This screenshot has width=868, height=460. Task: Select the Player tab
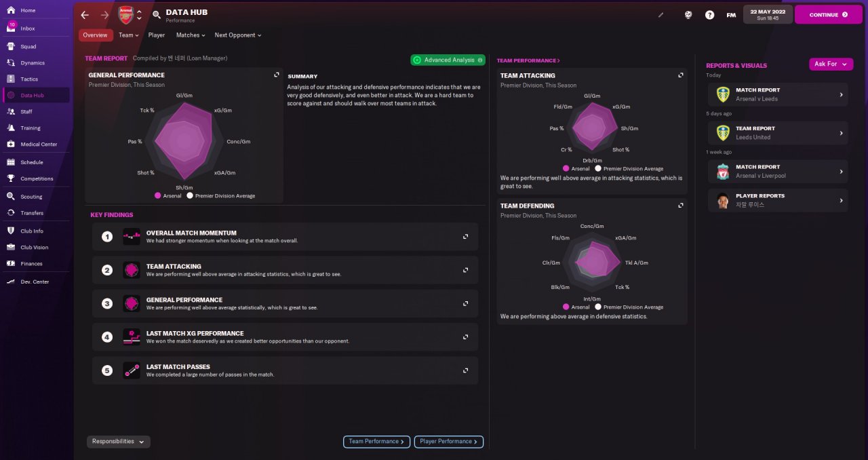(157, 35)
